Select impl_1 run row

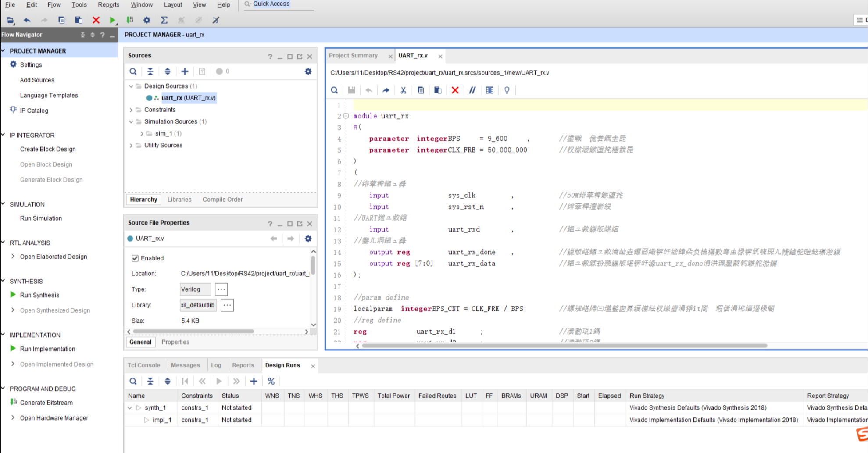pyautogui.click(x=162, y=420)
